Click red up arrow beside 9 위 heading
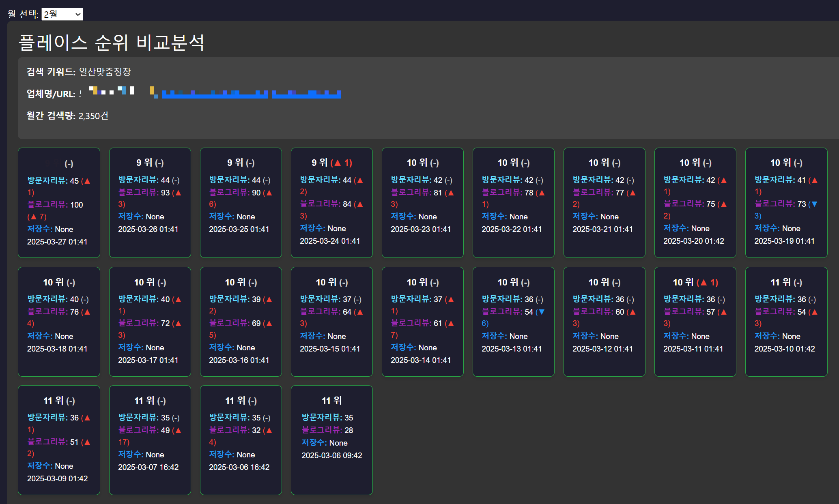 (337, 163)
